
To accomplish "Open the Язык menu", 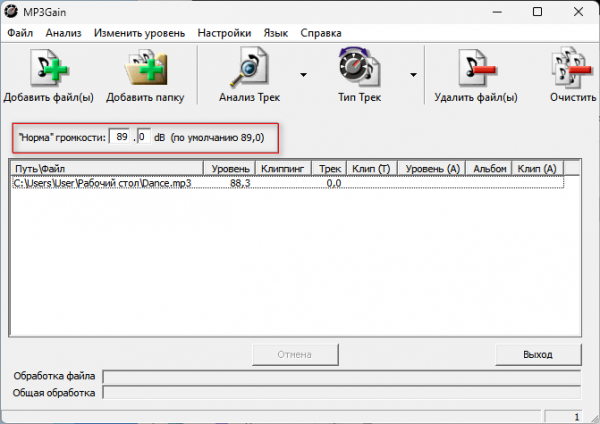I will point(276,33).
